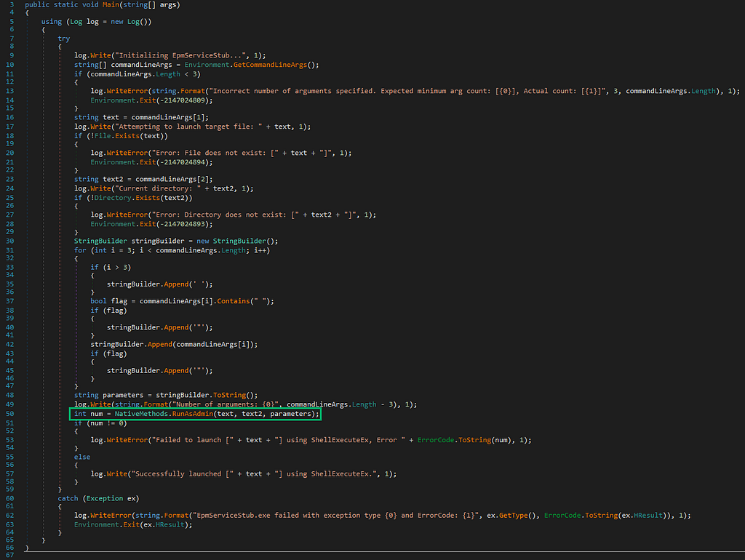Click stringBuilder.Append(commandLineArgs[i]) on line 42
This screenshot has width=745, height=560.
pos(174,344)
